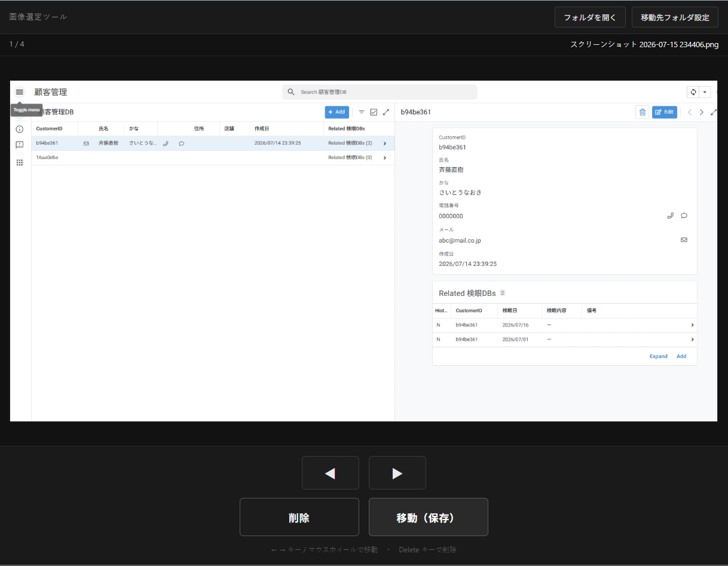Click the Edit button in detail header
This screenshot has width=728, height=566.
665,112
